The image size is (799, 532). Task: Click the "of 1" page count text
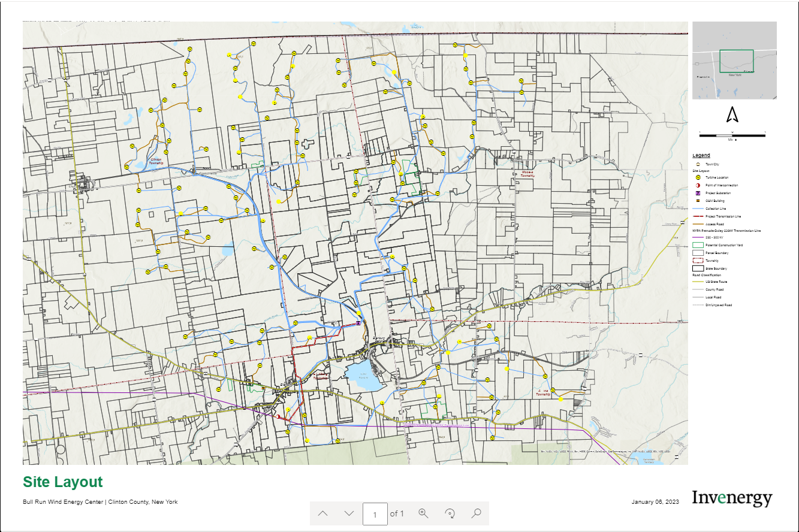(397, 514)
